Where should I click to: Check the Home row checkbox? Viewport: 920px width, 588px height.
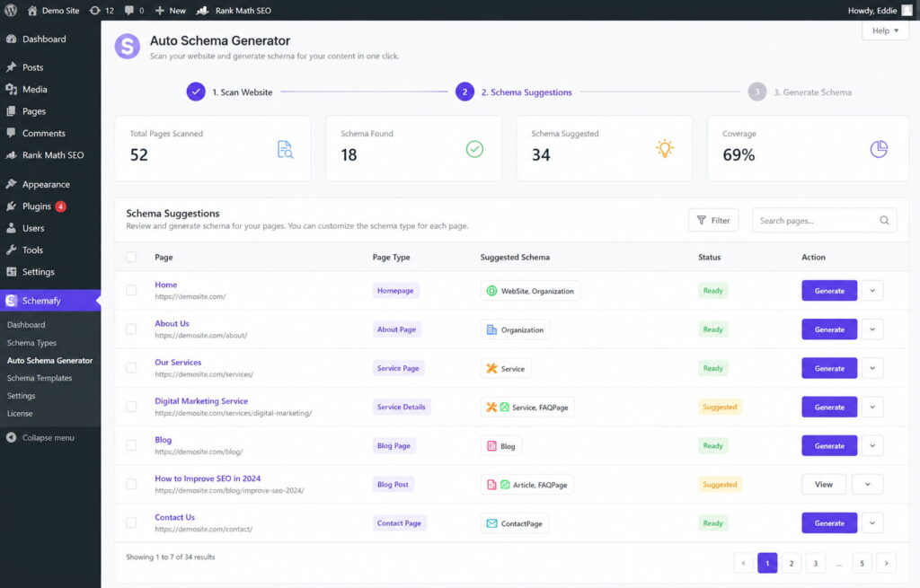click(131, 290)
